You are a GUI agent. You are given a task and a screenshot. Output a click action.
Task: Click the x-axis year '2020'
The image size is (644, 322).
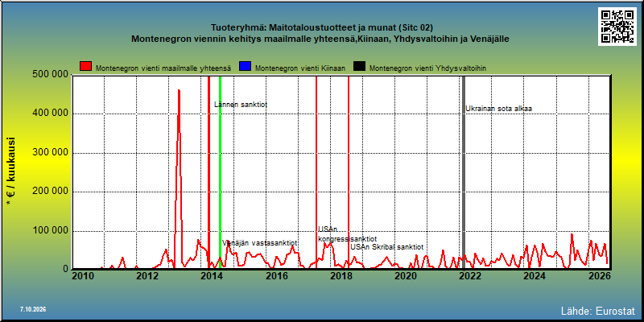click(x=405, y=276)
